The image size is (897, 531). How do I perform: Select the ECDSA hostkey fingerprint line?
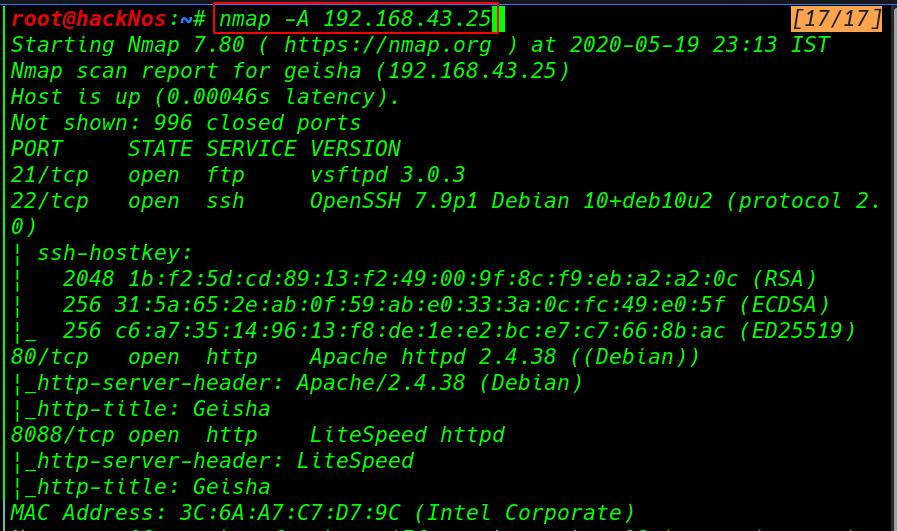tap(446, 305)
